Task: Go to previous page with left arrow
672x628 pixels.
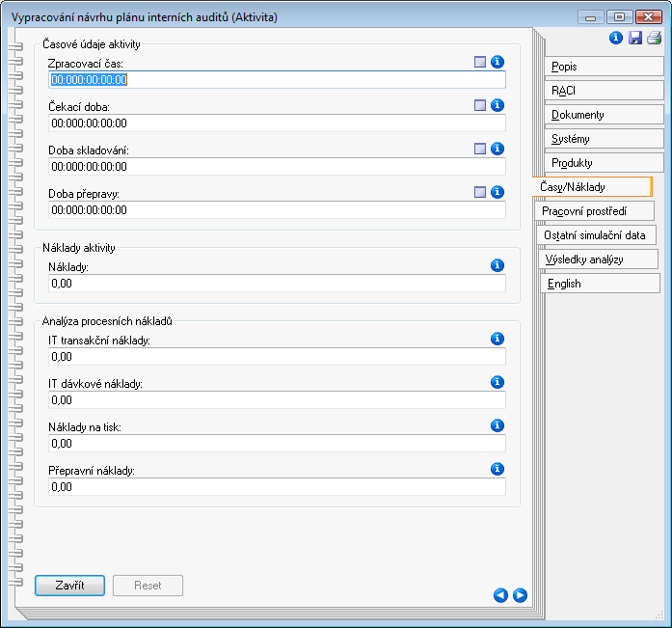Action: click(x=500, y=595)
